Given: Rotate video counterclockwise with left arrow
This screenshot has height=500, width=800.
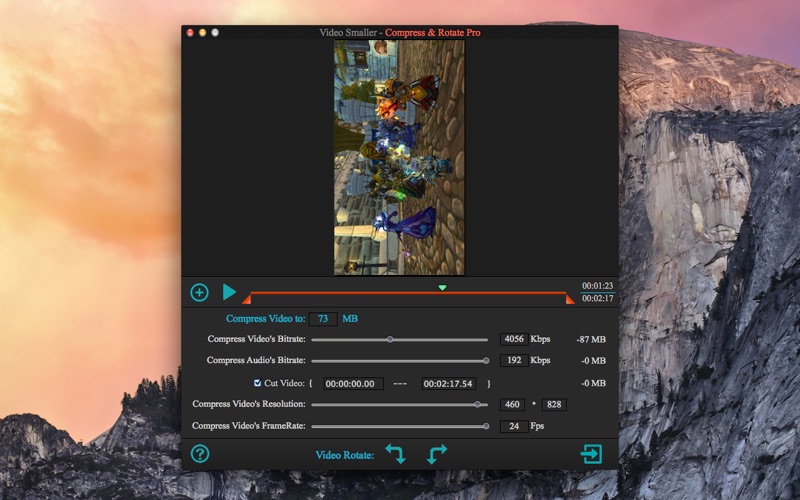Looking at the screenshot, I should point(395,454).
